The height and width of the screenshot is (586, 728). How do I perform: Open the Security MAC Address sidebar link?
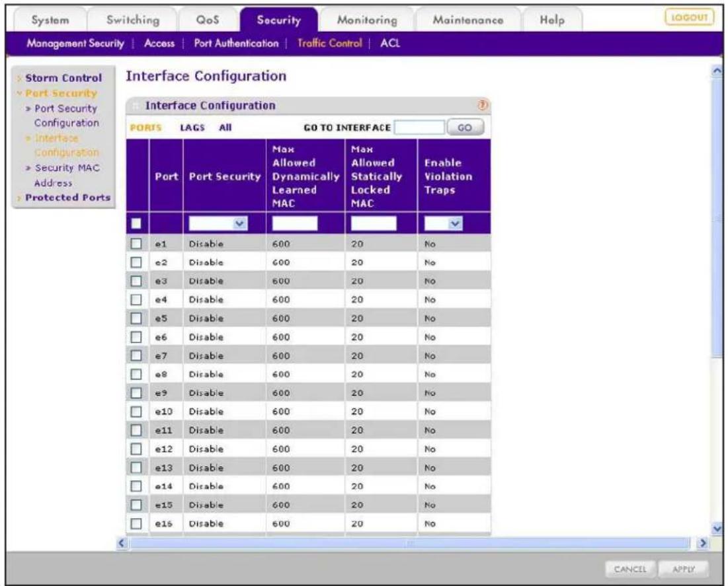67,175
